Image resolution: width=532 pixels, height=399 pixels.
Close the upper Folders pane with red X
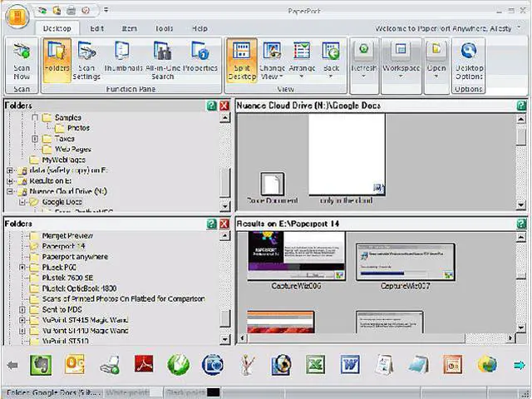pos(224,106)
